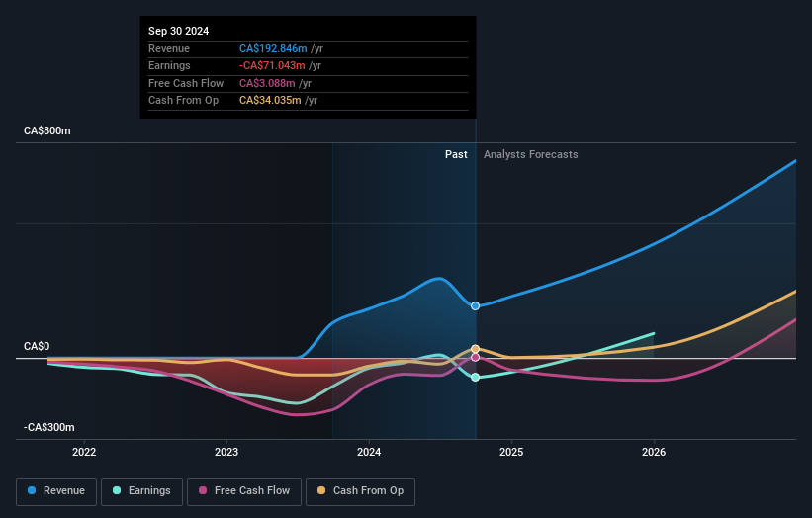This screenshot has width=812, height=518.
Task: Click the Free Cash Flow label in tooltip
Action: tap(186, 83)
